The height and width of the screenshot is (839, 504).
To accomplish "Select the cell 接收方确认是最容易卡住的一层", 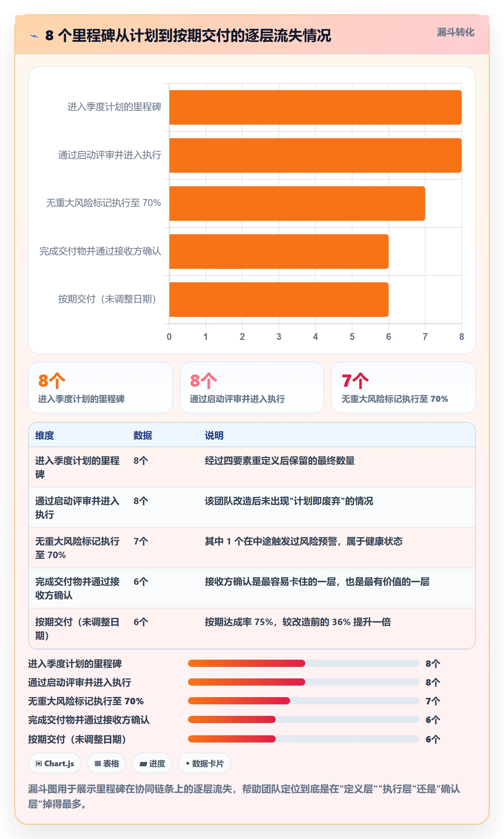I will click(317, 582).
